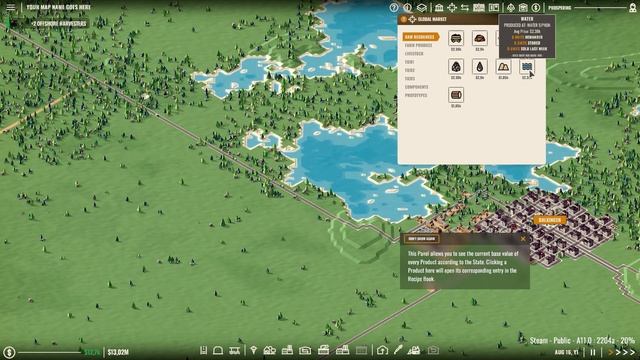Click the Your Map Name Goes Here title
Screen dimensions: 640x360
tap(58, 7)
